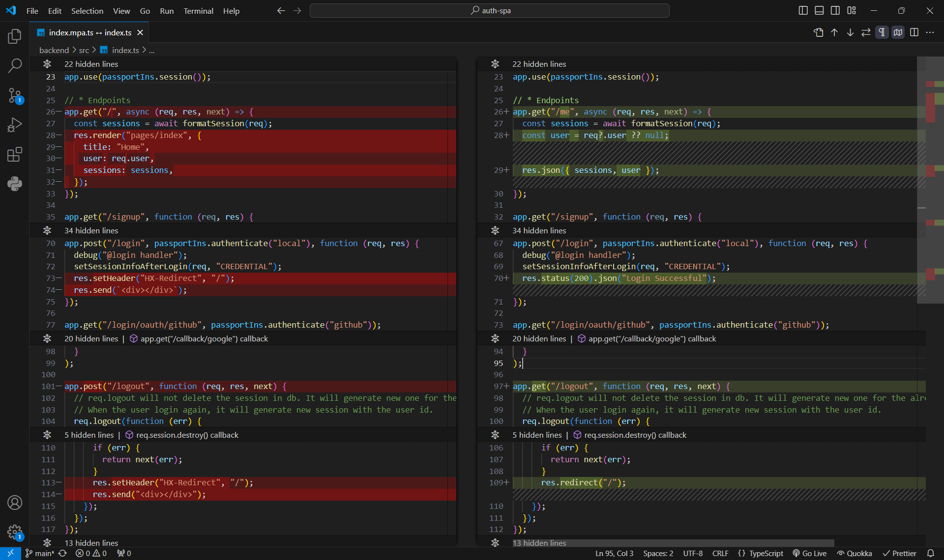944x560 pixels.
Task: Open the Source Control view
Action: [15, 96]
